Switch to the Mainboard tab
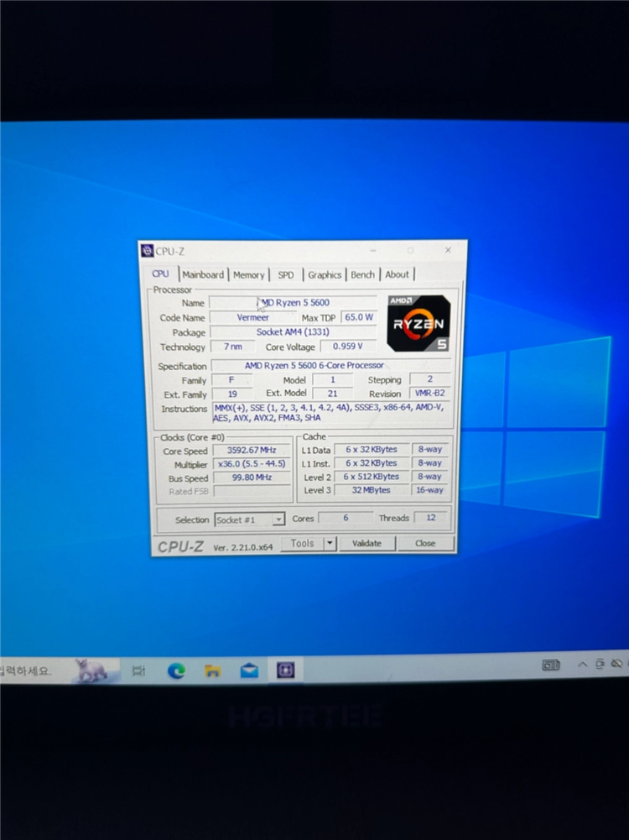The image size is (629, 840). pyautogui.click(x=203, y=274)
